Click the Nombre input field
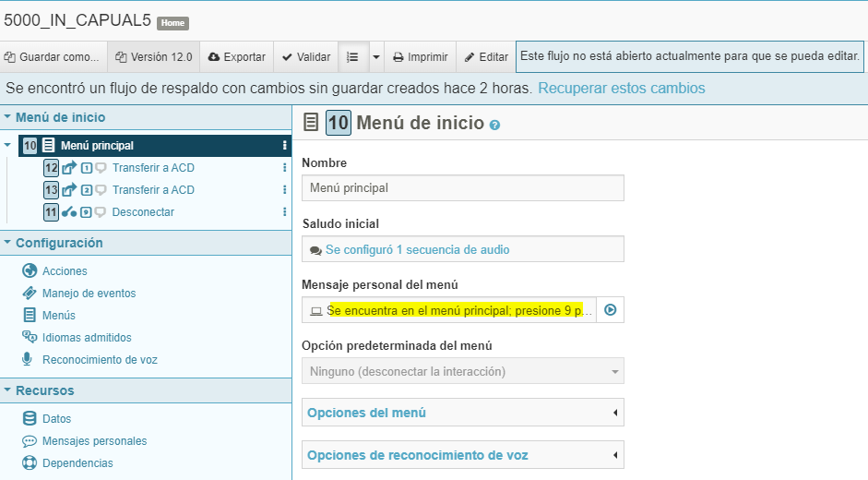The width and height of the screenshot is (868, 480). tap(463, 188)
